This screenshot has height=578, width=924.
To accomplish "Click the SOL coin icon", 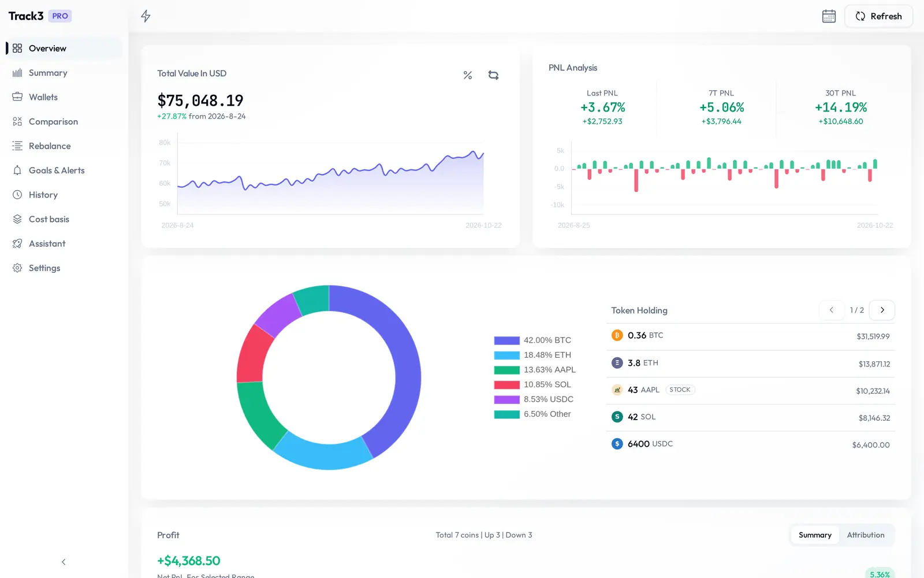I will (617, 417).
